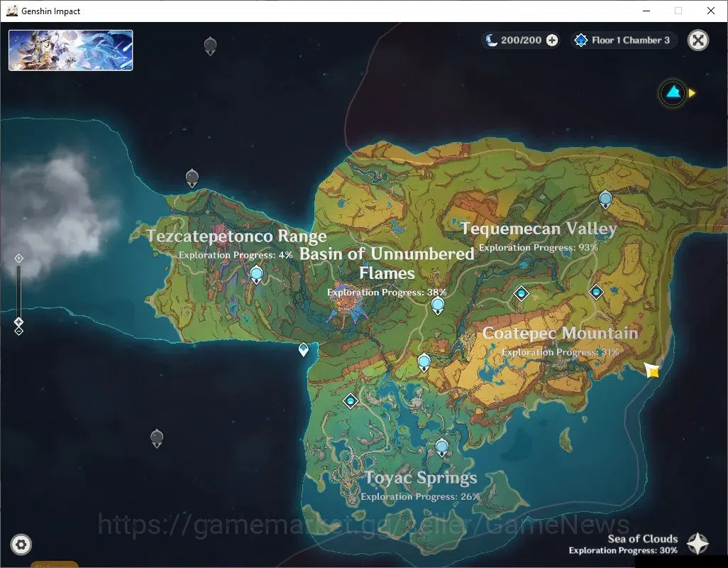
Task: Click the map zoom slider handle
Action: [x=18, y=322]
